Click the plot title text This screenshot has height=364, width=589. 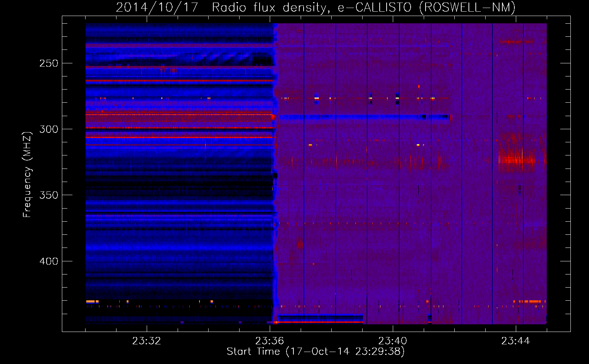pos(316,7)
